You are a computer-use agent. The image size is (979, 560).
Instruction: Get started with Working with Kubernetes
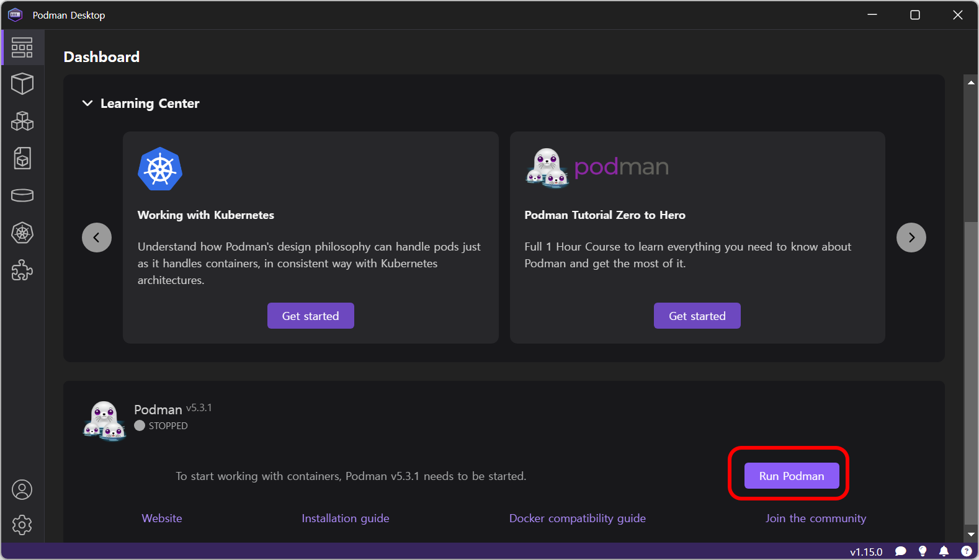311,316
